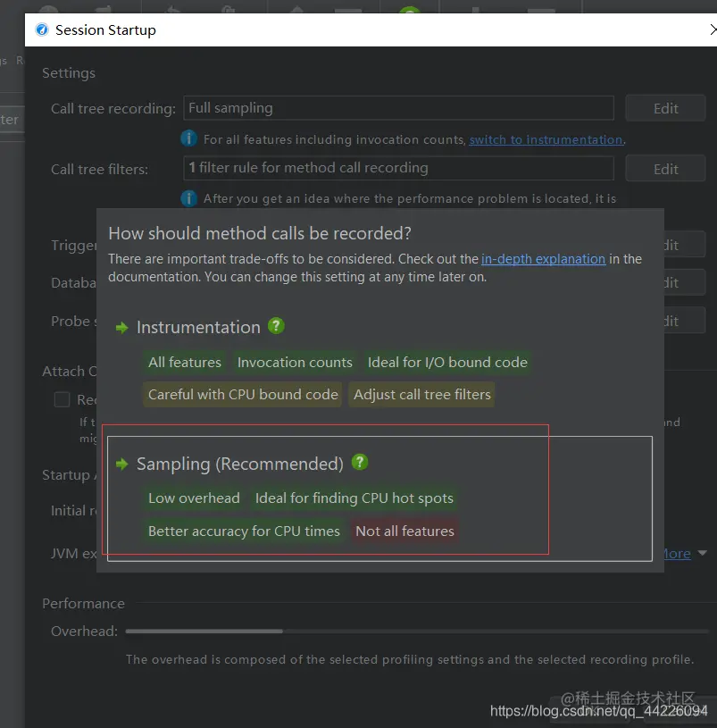Viewport: 717px width, 728px height.
Task: Edit the Call tree filters setting
Action: (x=665, y=169)
